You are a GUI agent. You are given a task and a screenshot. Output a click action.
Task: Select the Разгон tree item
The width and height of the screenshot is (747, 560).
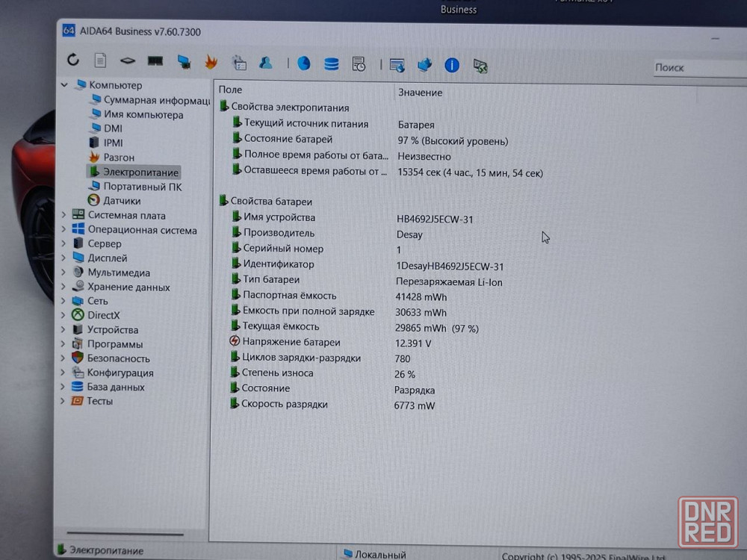112,157
